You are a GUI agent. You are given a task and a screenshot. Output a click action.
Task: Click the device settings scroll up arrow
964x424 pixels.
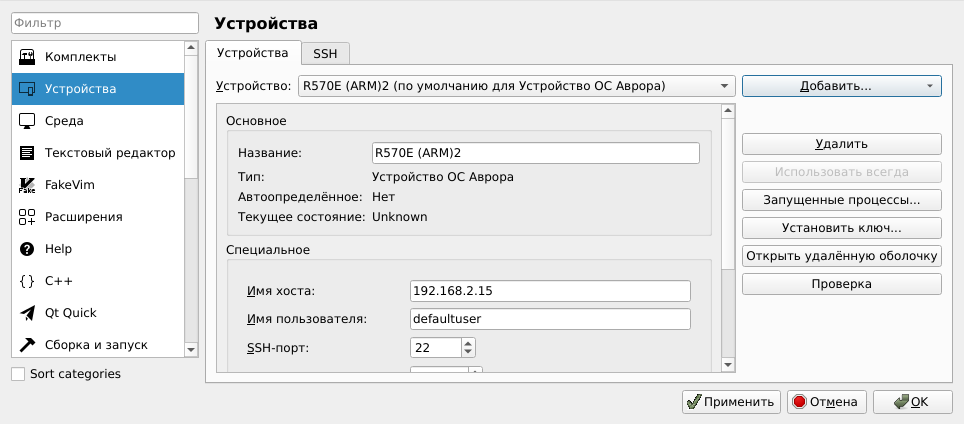[728, 111]
